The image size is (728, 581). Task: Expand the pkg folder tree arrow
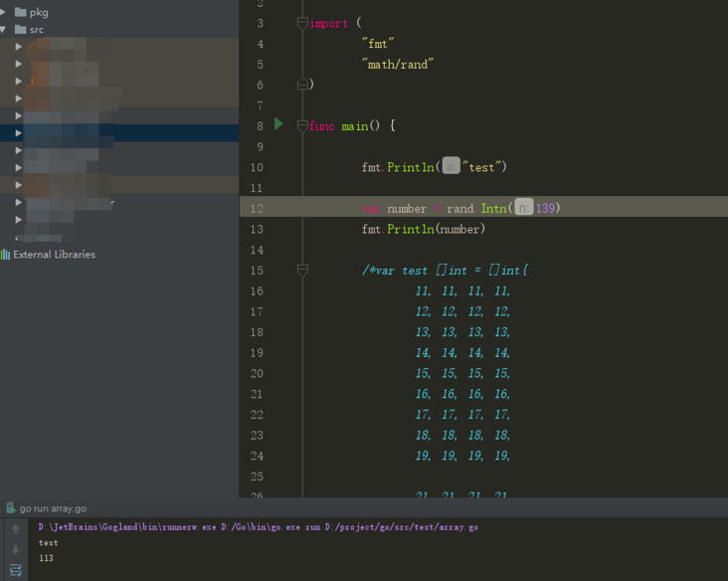coord(5,12)
